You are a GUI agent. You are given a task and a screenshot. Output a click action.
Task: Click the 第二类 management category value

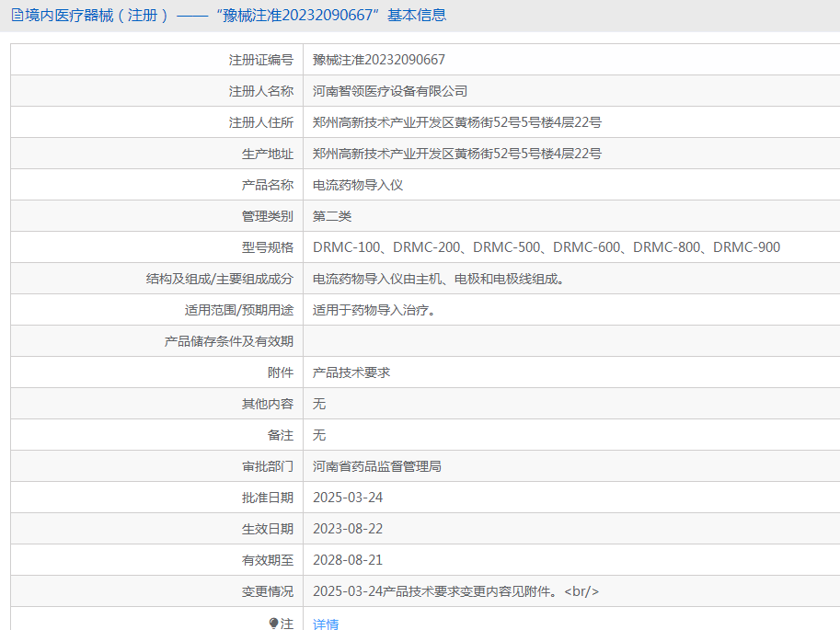pyautogui.click(x=332, y=216)
